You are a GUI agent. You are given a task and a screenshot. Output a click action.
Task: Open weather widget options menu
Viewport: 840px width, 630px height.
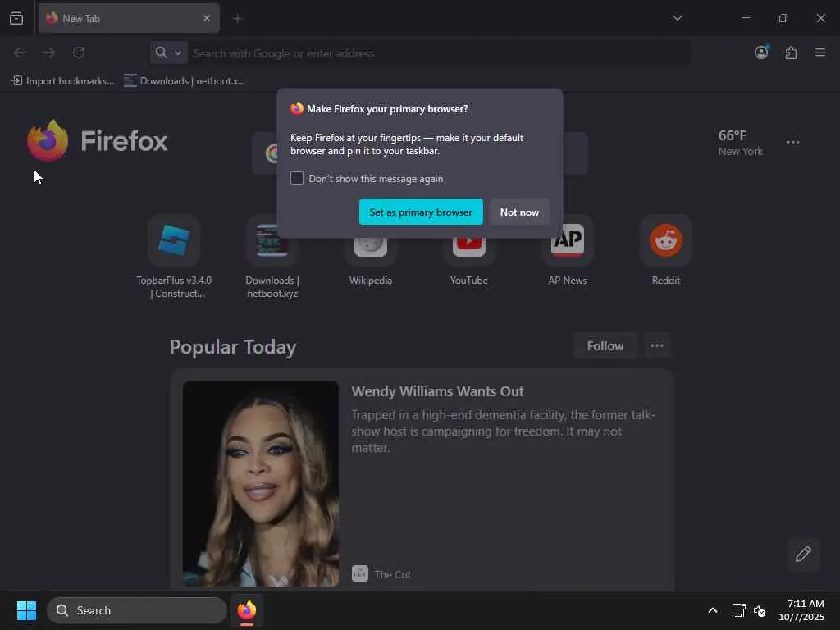(793, 143)
